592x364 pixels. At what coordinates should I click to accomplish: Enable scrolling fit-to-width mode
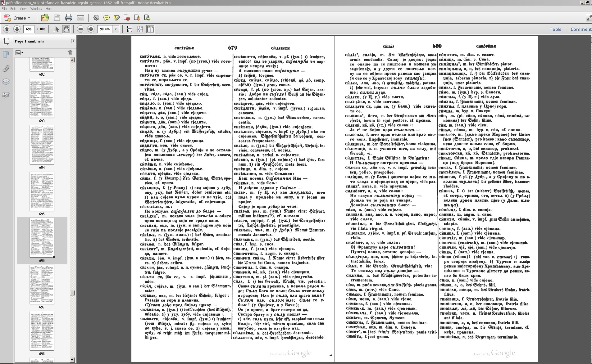pyautogui.click(x=130, y=29)
